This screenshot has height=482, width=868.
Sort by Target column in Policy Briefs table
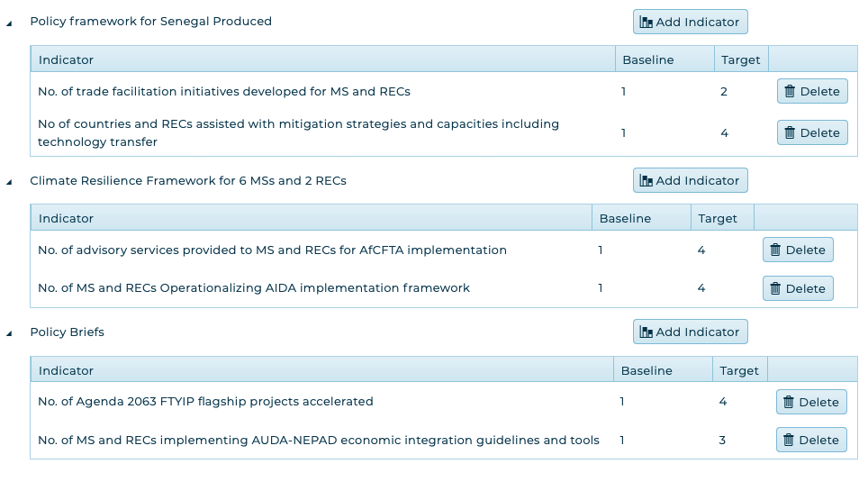pyautogui.click(x=740, y=370)
